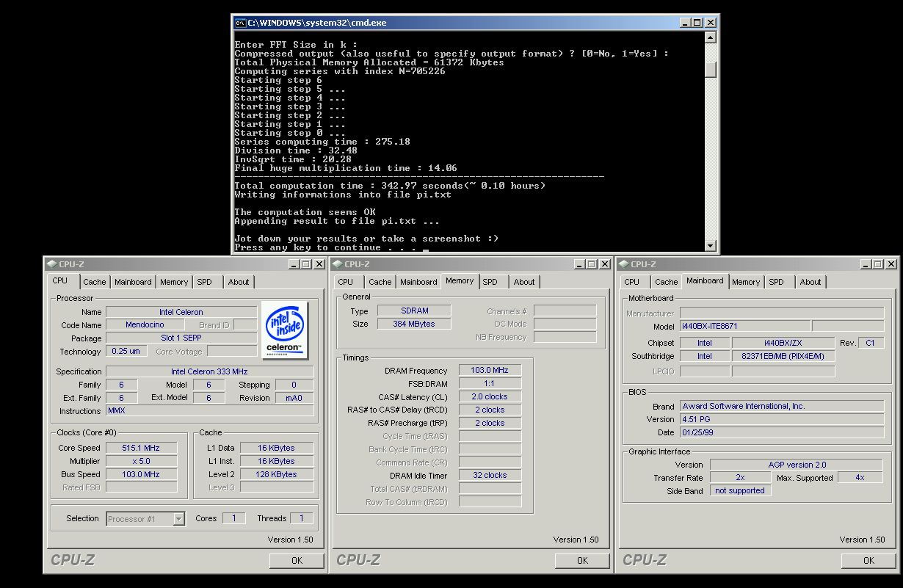Open About tab in left CPU-Z window

tap(239, 282)
